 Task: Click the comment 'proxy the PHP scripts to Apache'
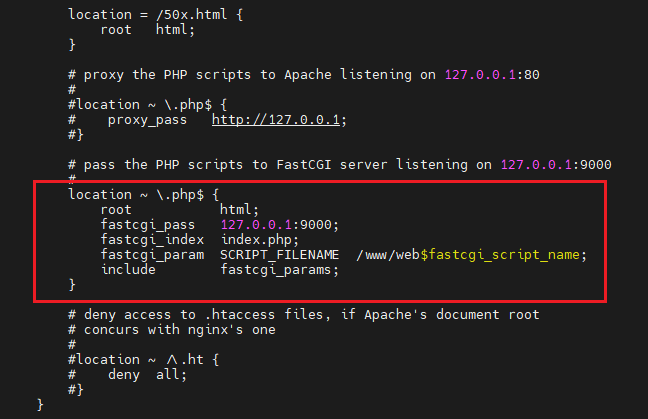[207, 75]
